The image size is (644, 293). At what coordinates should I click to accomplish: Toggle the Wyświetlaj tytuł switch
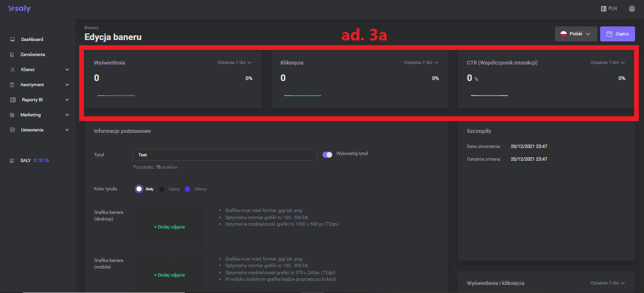pyautogui.click(x=327, y=155)
